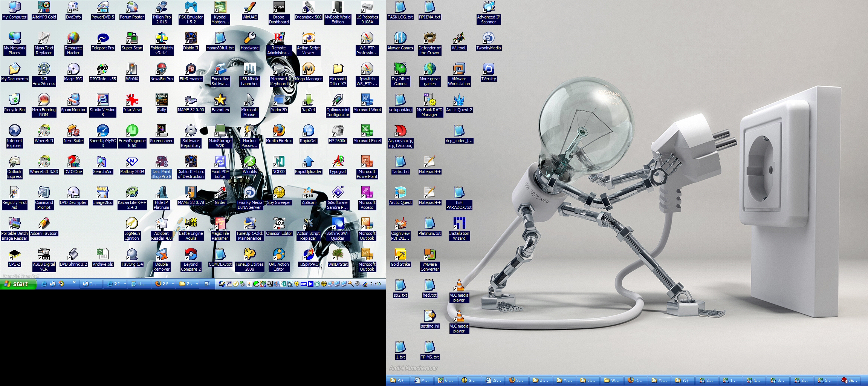This screenshot has width=868, height=386.
Task: Switch to the U... notepad taskbar button
Action: click(139, 284)
